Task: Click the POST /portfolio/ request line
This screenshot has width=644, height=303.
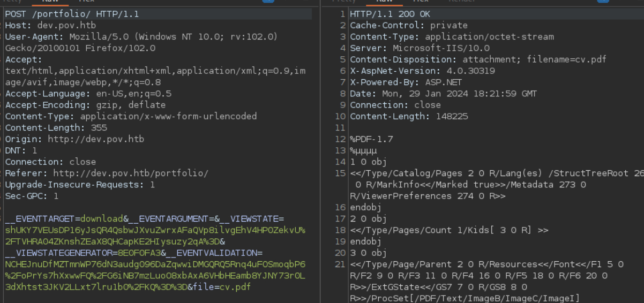Action: pyautogui.click(x=72, y=14)
